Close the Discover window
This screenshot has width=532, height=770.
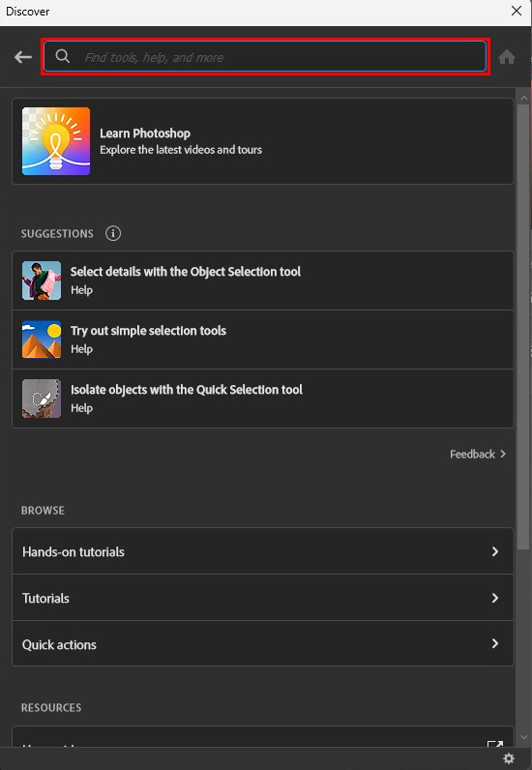pos(517,11)
